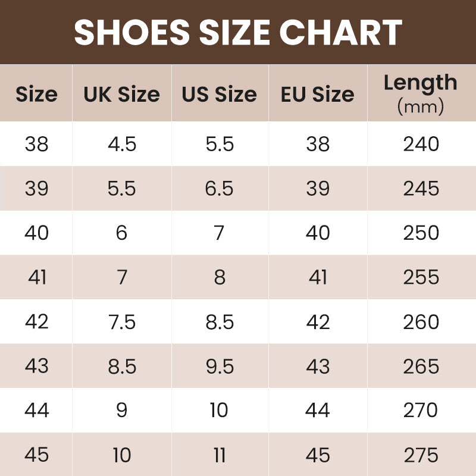476x476 pixels.
Task: Click the US Size column header
Action: (x=220, y=94)
